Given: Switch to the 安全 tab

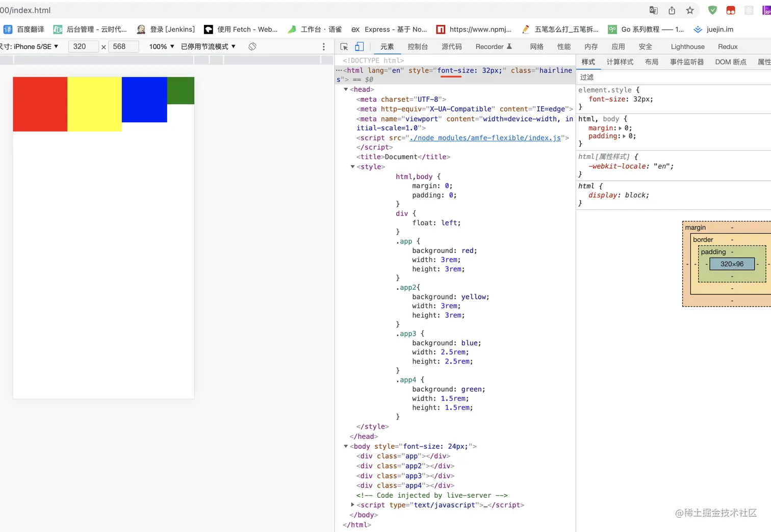Looking at the screenshot, I should [646, 46].
